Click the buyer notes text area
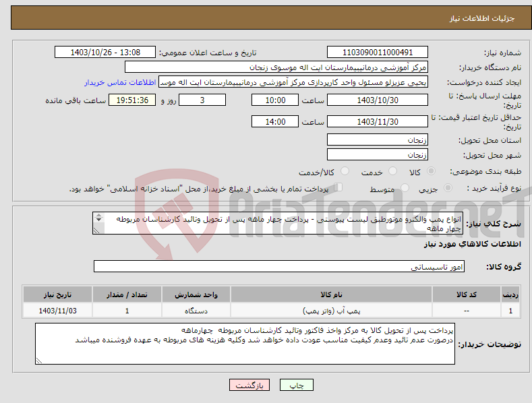The image size is (532, 403). click(x=245, y=344)
